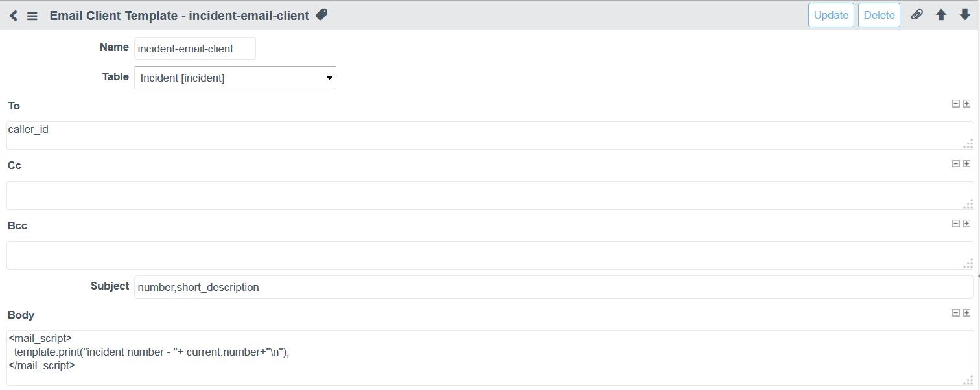Expand the To field with the plus control
This screenshot has width=980, height=390.
pos(966,103)
